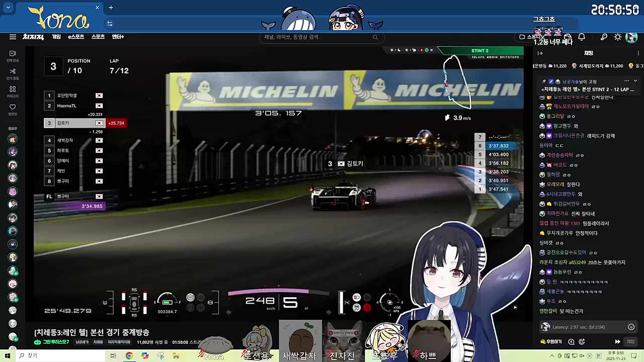
Task: Toggle the light/dark theme sun icon
Action: pyautogui.click(x=618, y=37)
